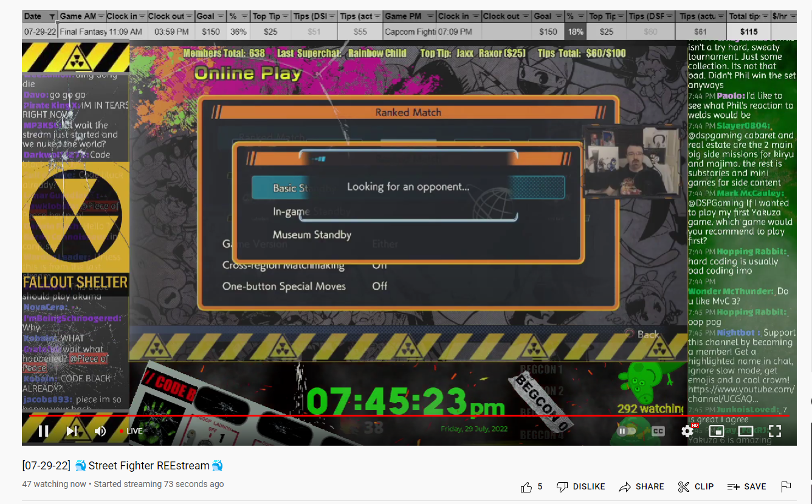The height and width of the screenshot is (504, 812).
Task: Select the 36% cell
Action: [238, 32]
